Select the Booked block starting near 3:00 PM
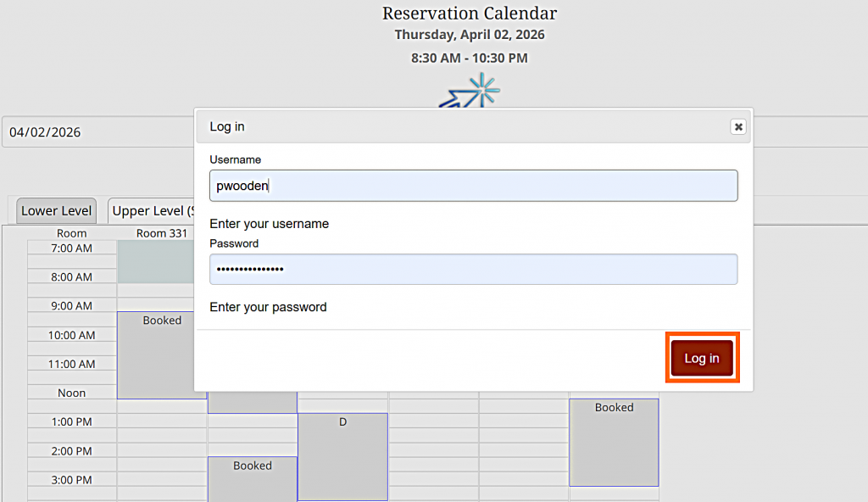Screen dimensions: 868x502 point(253,479)
